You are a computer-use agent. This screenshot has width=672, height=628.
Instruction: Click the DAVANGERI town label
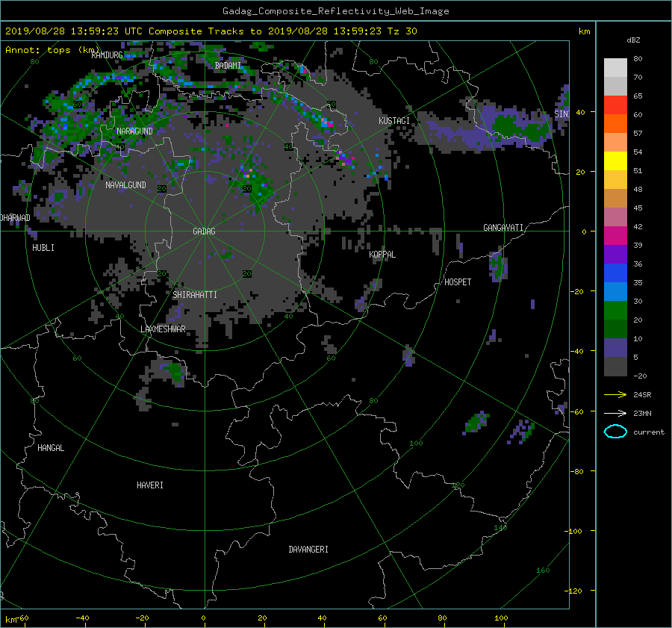click(x=308, y=550)
